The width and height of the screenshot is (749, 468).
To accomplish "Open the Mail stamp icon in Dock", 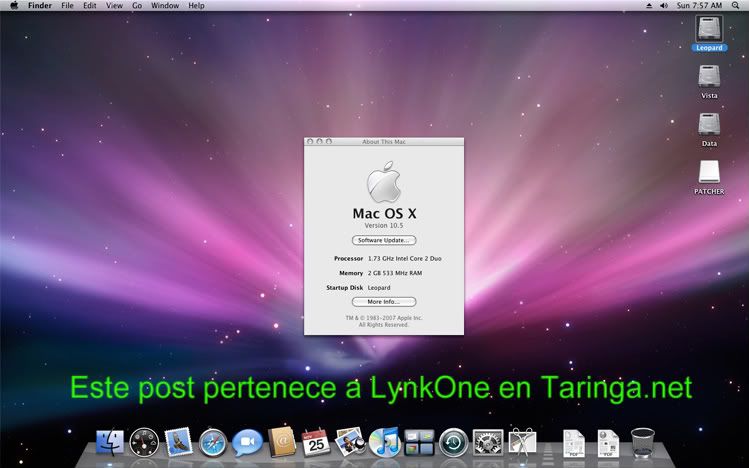I will [x=178, y=442].
